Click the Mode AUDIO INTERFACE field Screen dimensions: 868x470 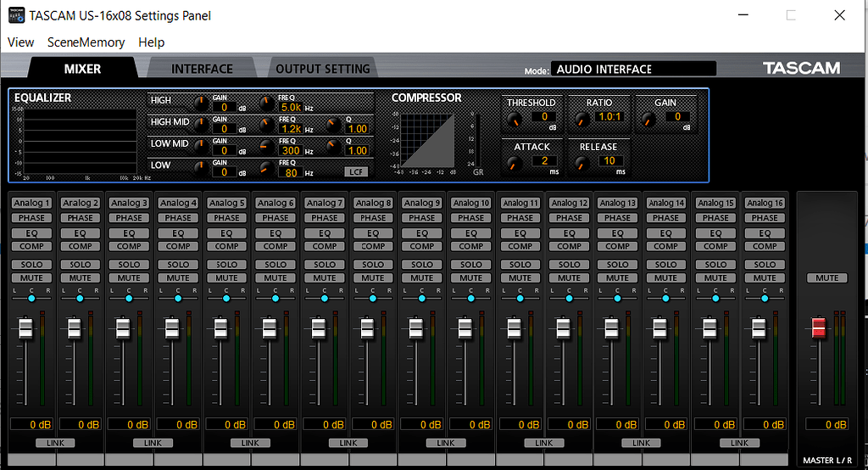pos(633,69)
